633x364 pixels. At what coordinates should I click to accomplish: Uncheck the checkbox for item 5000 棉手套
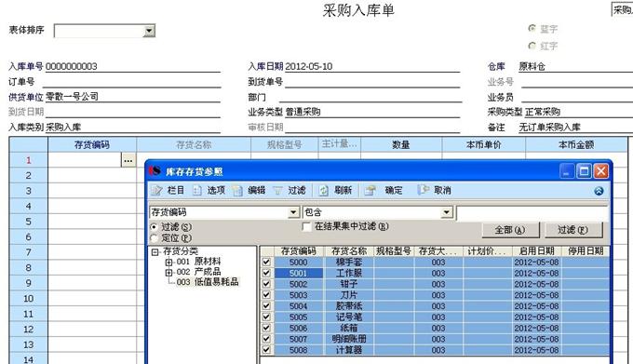click(266, 262)
